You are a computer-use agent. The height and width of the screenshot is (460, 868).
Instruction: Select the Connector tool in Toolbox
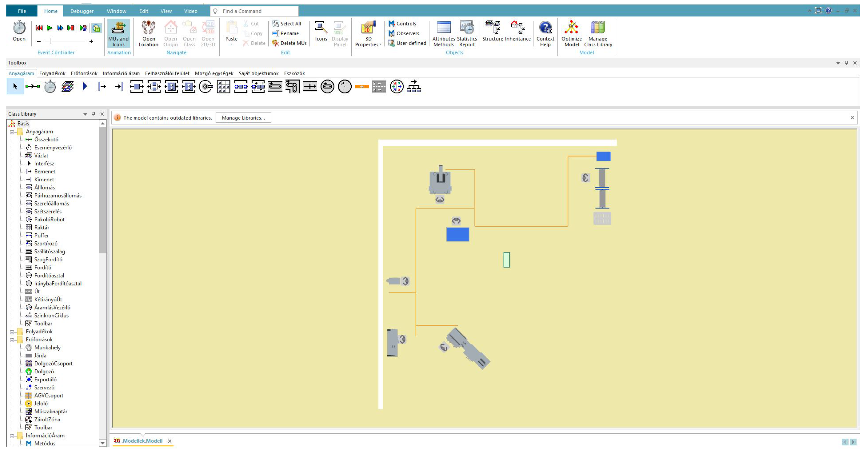(x=33, y=87)
